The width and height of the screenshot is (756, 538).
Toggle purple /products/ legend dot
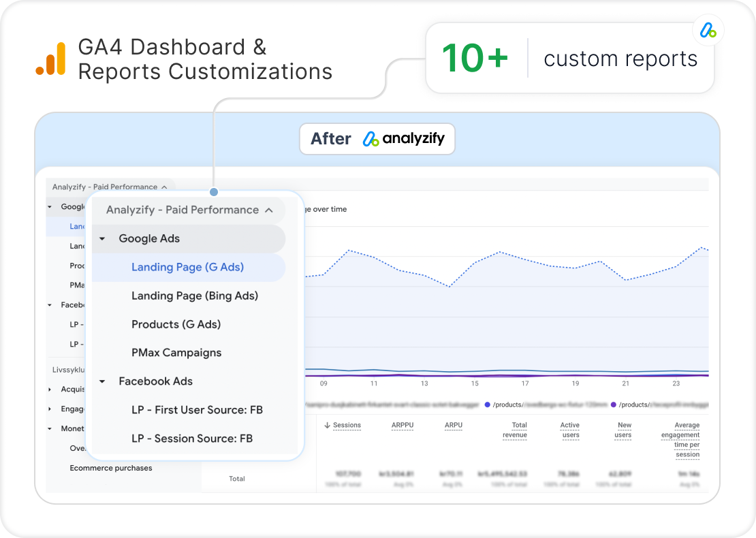click(613, 405)
